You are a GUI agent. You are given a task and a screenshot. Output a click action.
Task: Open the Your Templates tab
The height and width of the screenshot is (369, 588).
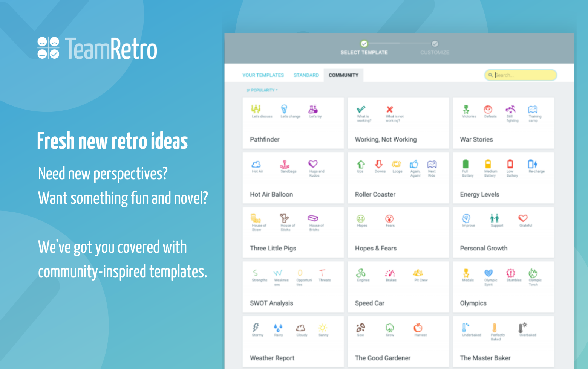click(263, 75)
